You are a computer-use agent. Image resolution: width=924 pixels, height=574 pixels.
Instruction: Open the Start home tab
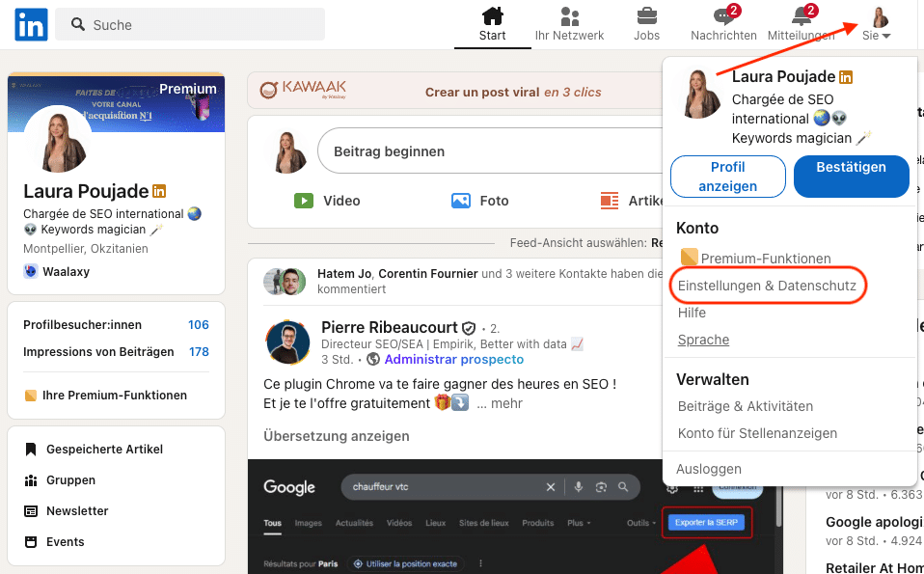click(x=492, y=24)
